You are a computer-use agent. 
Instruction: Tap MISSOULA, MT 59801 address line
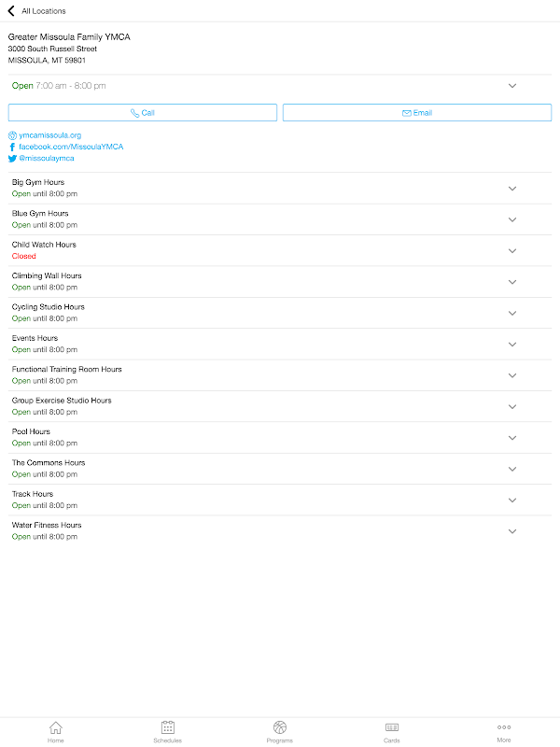pos(47,60)
